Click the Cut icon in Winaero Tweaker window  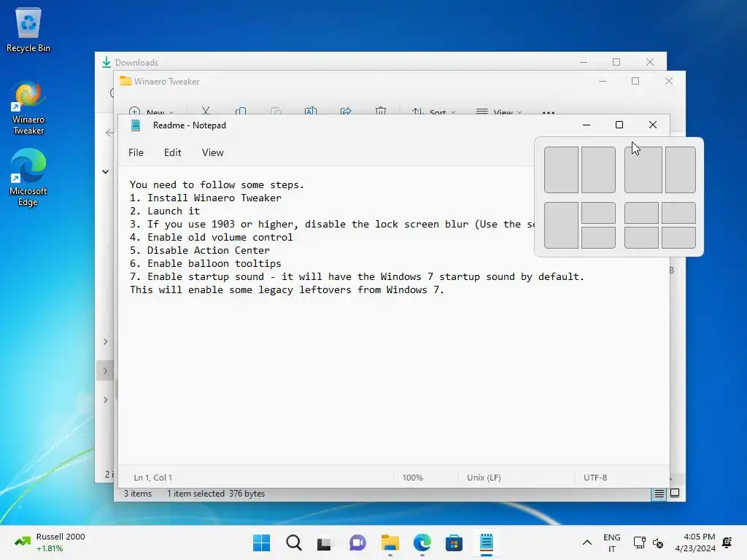206,111
